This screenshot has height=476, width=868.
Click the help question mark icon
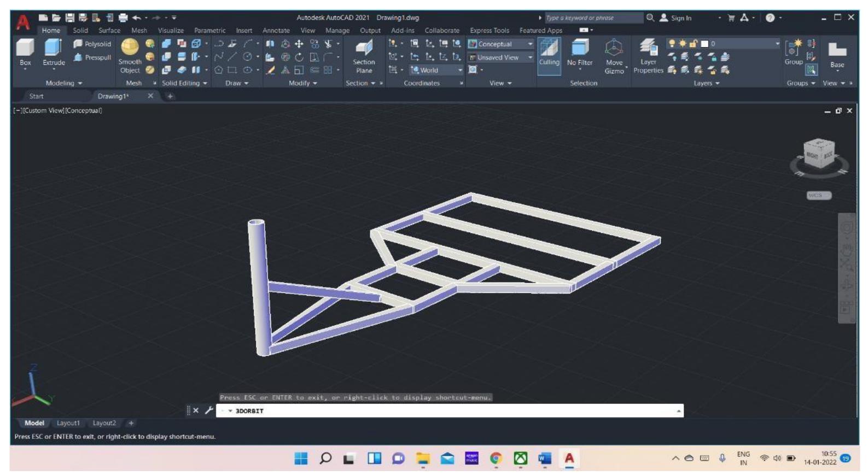tap(770, 17)
